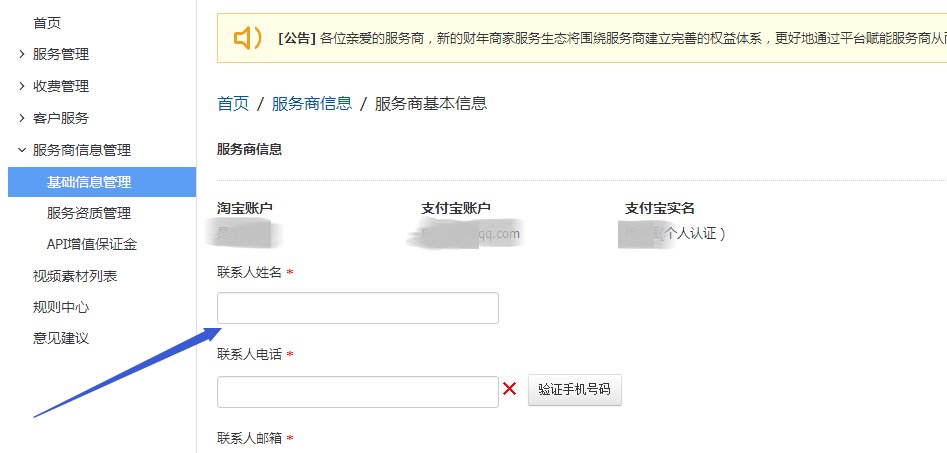Select 基础信息管理 in the sidebar
Screen dimensions: 947x453
(x=89, y=182)
